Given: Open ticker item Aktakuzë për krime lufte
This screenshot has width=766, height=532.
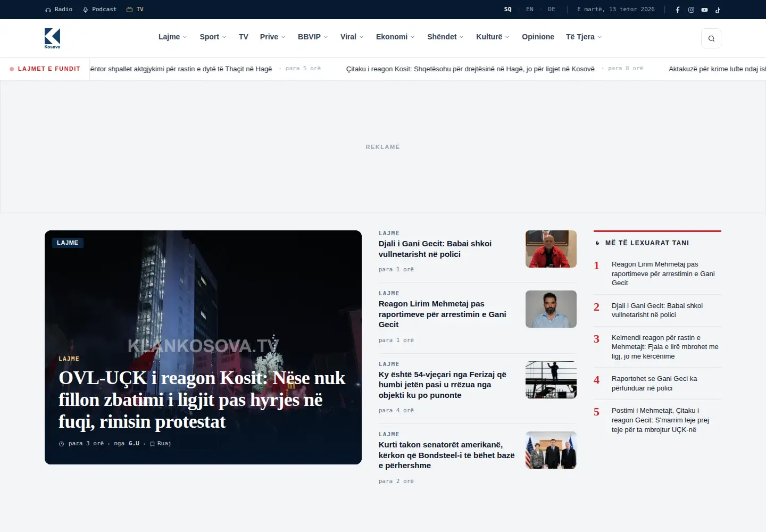Looking at the screenshot, I should click(717, 69).
